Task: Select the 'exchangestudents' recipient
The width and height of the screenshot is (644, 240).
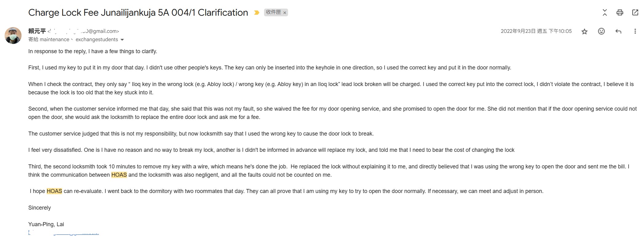Action: [97, 40]
